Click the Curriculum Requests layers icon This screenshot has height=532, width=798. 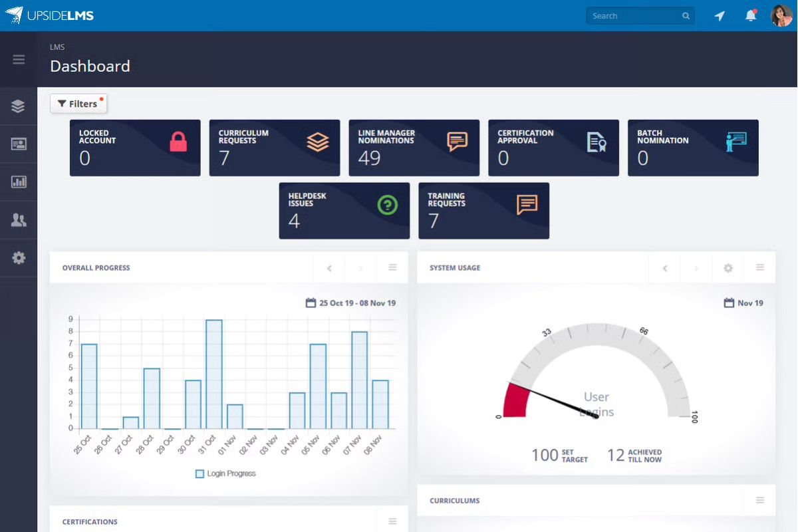coord(318,142)
